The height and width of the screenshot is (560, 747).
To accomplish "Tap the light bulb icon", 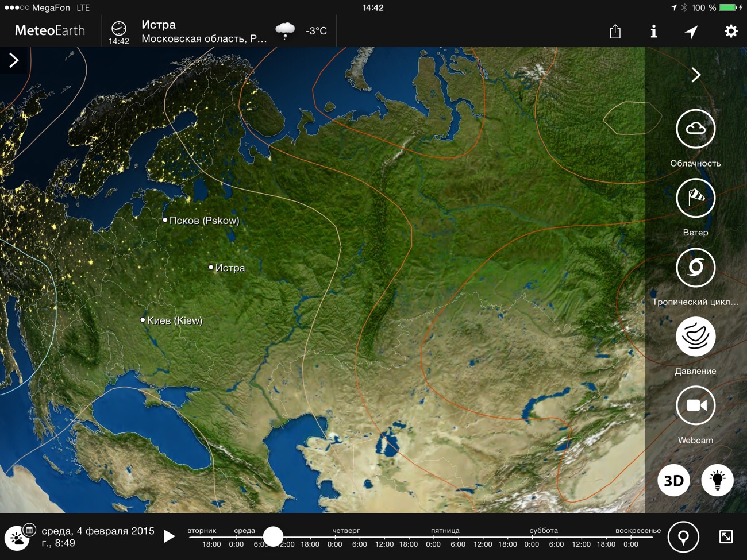I will click(x=717, y=480).
